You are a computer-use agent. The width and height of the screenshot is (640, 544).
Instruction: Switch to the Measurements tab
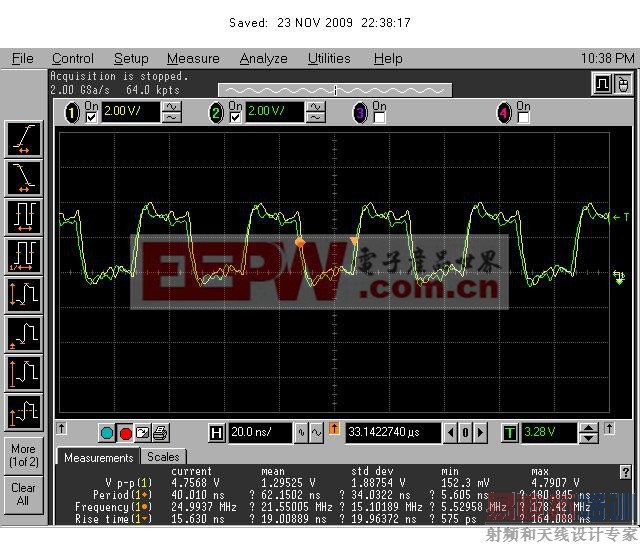pyautogui.click(x=98, y=457)
